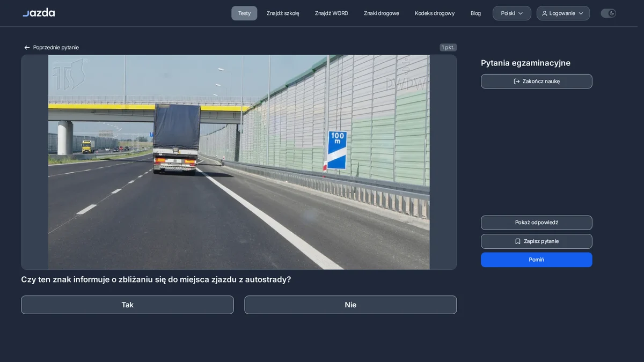644x362 pixels.
Task: Open the Polski language dropdown
Action: [512, 13]
